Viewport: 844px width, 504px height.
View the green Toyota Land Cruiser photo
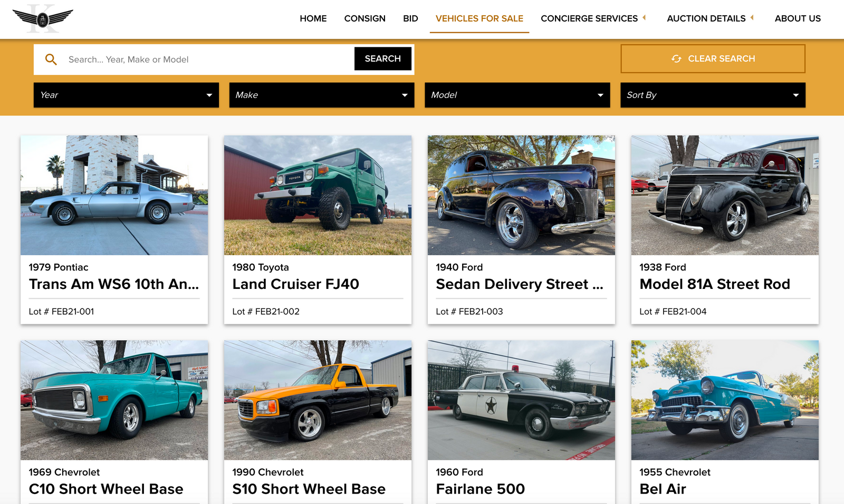click(x=318, y=195)
